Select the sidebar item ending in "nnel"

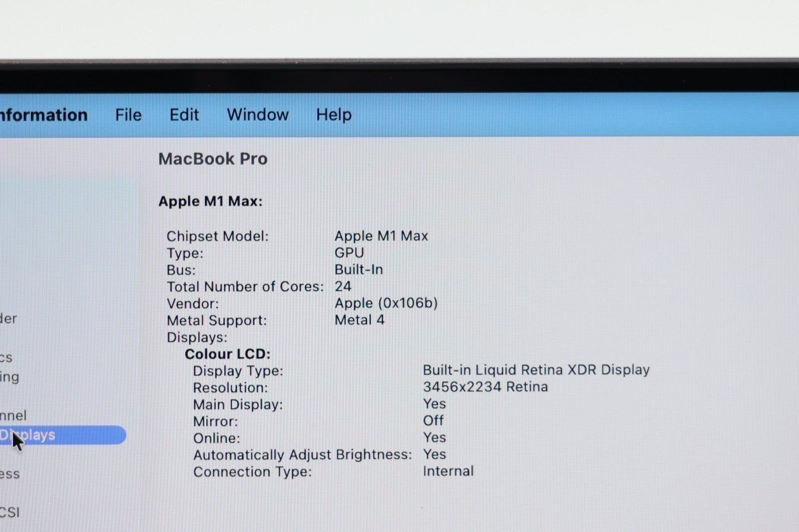click(x=13, y=416)
